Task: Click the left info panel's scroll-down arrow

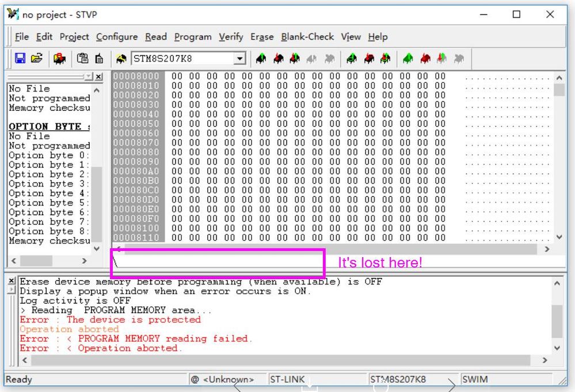Action: click(x=97, y=249)
